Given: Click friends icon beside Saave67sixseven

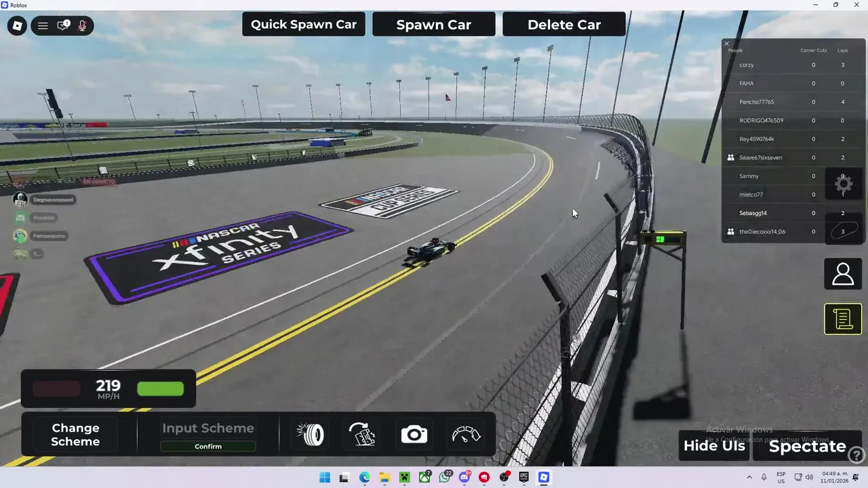Looking at the screenshot, I should tap(730, 157).
